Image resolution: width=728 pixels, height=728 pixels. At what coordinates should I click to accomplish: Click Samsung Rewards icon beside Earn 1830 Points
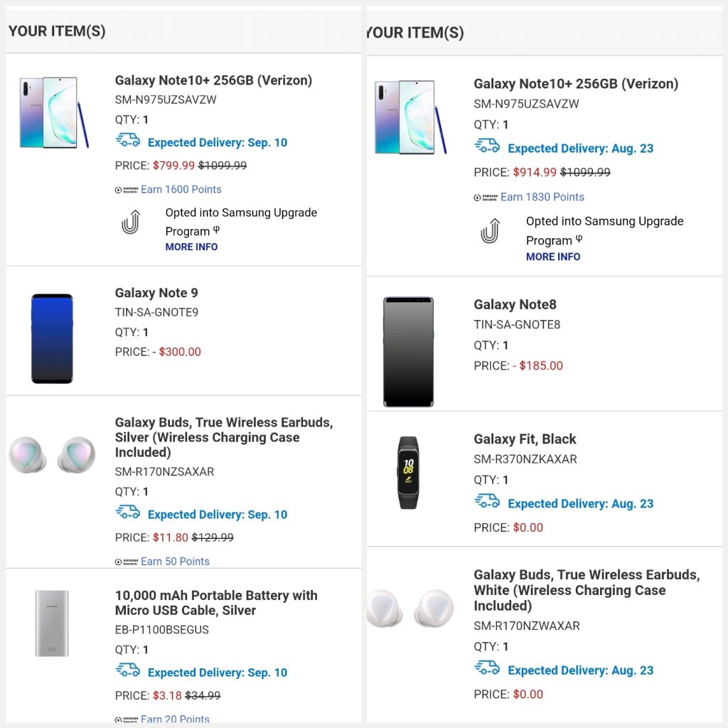click(486, 198)
